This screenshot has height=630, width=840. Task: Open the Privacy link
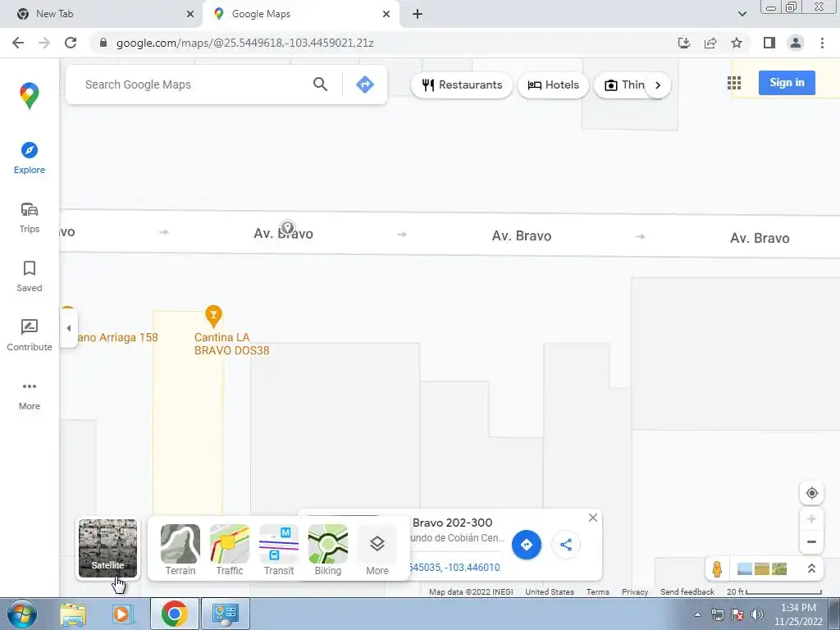point(635,592)
